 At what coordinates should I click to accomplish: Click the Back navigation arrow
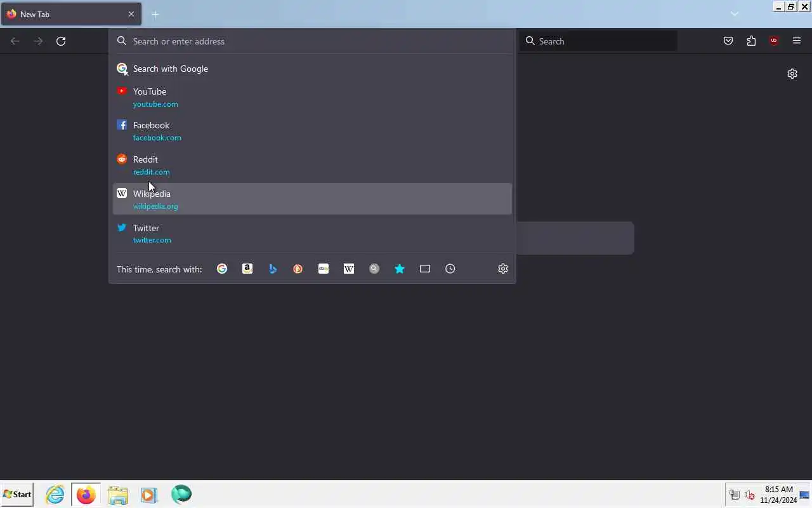click(15, 41)
